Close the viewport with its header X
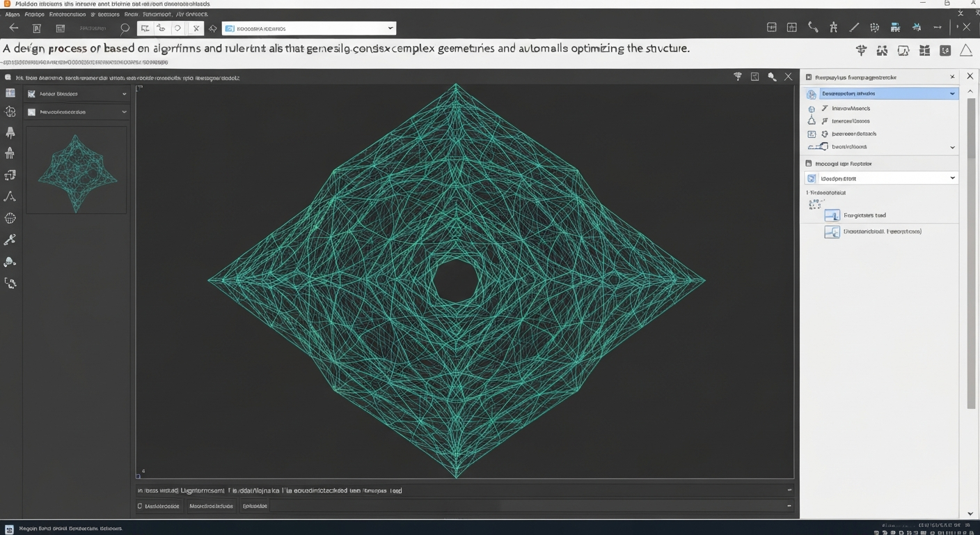 (788, 77)
